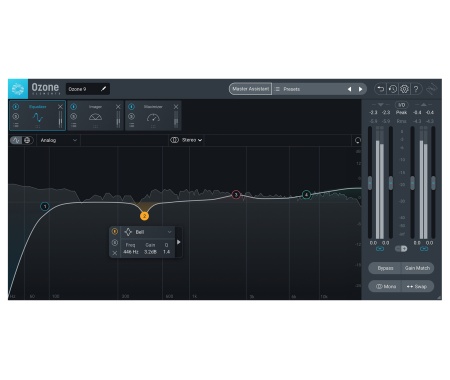
Task: Open the Maximizer module preset list icon
Action: click(132, 125)
